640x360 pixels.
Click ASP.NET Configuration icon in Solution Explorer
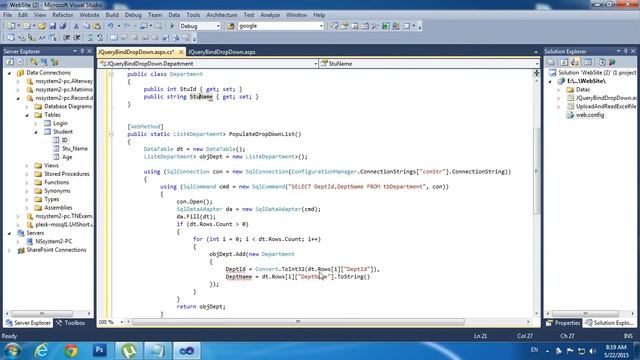[612, 62]
